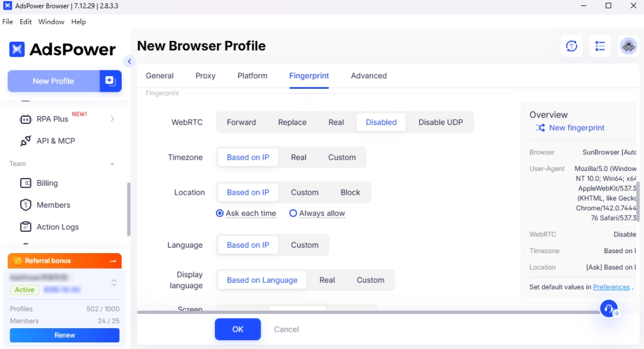Open the user avatar icon
644x349 pixels.
click(628, 46)
